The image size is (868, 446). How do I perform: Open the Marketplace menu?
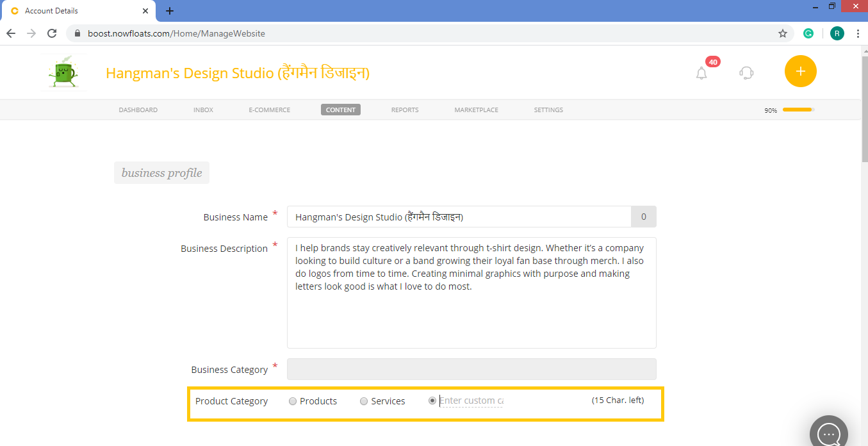coord(477,110)
